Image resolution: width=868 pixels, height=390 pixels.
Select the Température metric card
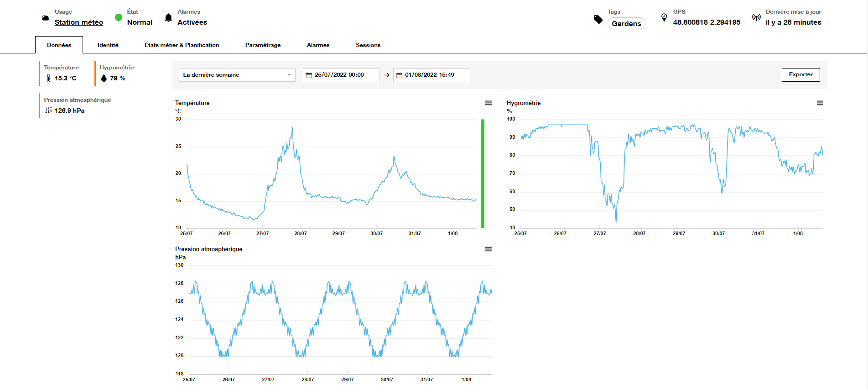coord(64,74)
